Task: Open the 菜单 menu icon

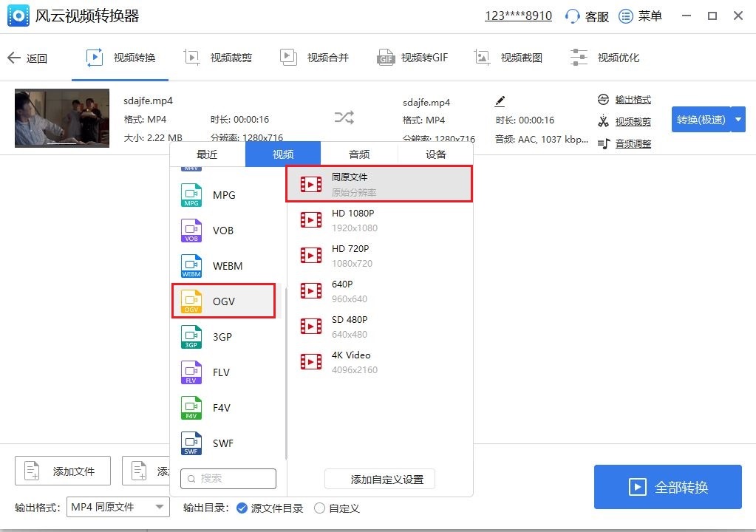Action: point(625,16)
